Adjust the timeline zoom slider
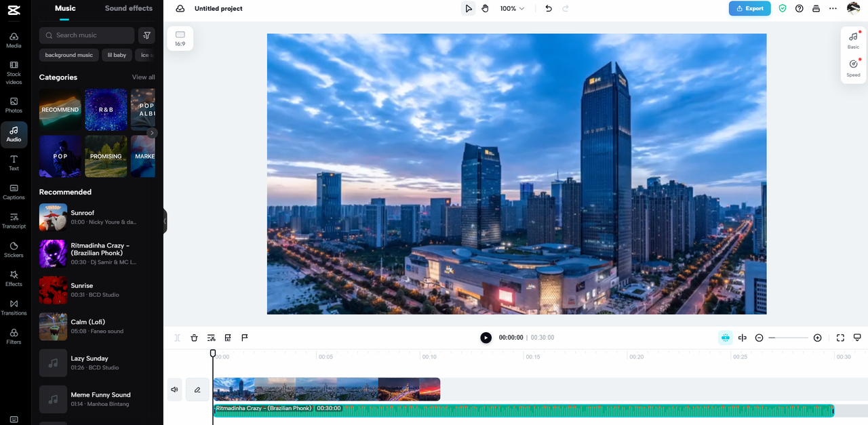The image size is (868, 425). coord(788,338)
